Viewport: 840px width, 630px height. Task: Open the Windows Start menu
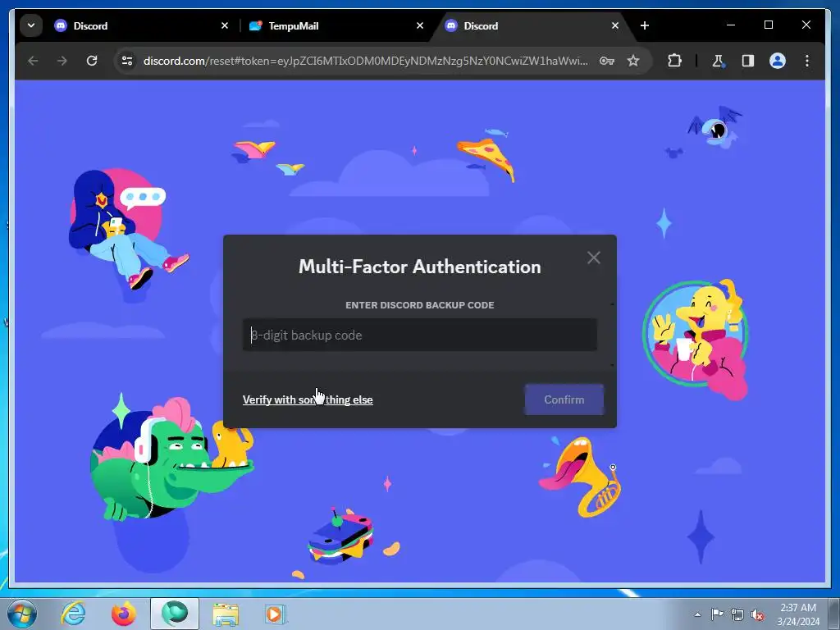point(22,614)
